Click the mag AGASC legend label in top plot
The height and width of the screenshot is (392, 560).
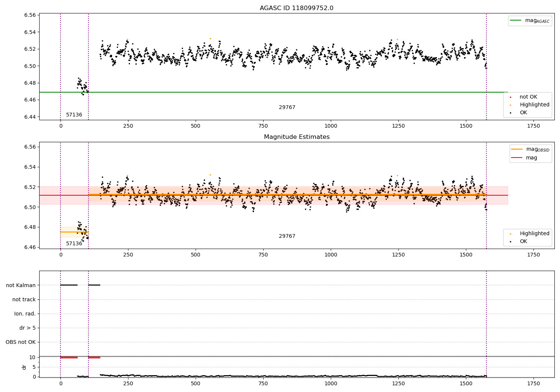pyautogui.click(x=537, y=21)
